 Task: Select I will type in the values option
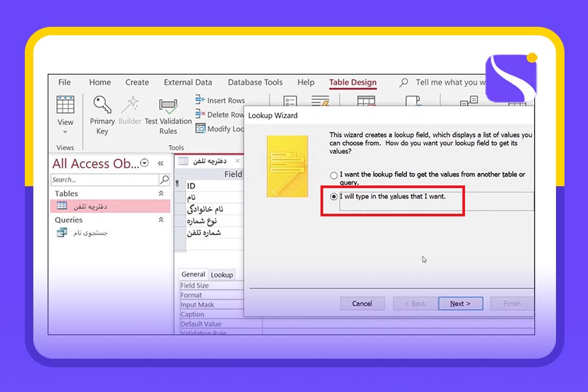(334, 197)
